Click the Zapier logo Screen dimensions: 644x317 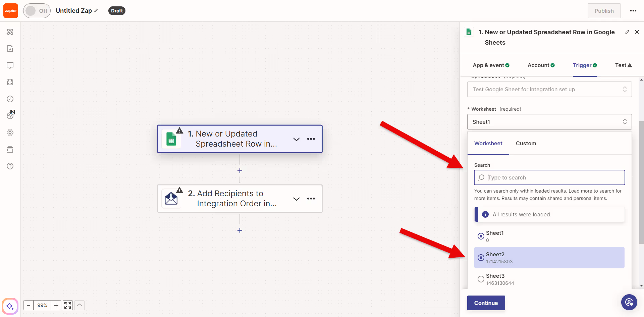coord(11,11)
